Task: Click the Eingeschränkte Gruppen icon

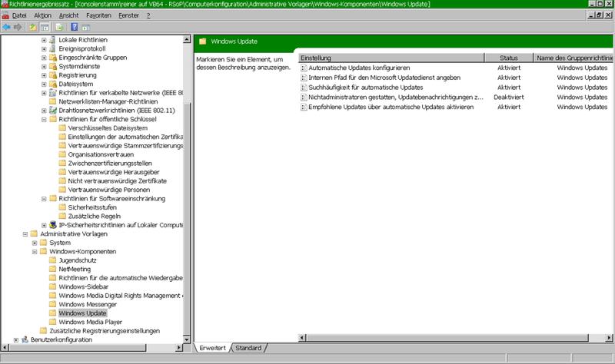Action: (x=53, y=58)
